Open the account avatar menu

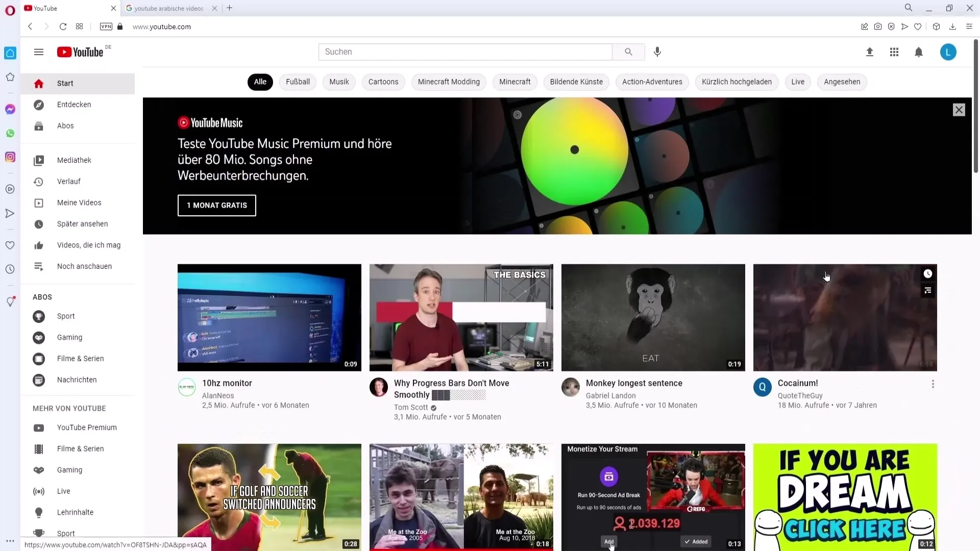948,52
